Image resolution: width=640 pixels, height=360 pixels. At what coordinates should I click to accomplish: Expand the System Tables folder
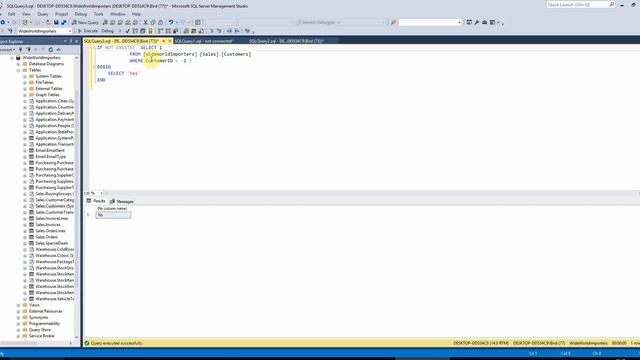25,76
